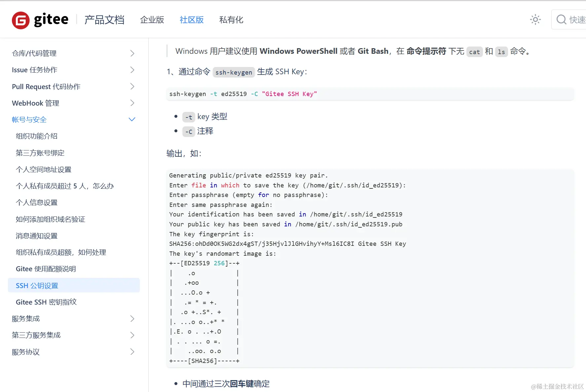
Task: Open the 如何添加组织域名验证 page
Action: (x=51, y=219)
